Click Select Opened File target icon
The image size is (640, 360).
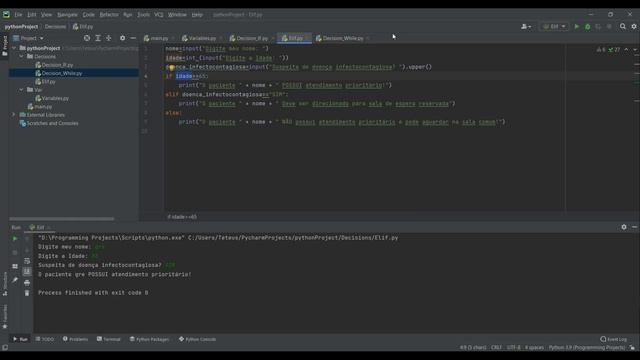point(87,38)
